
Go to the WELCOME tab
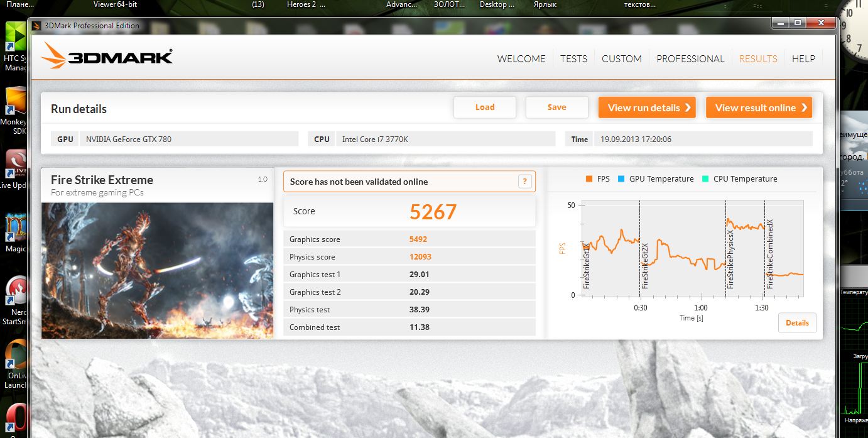(x=521, y=58)
